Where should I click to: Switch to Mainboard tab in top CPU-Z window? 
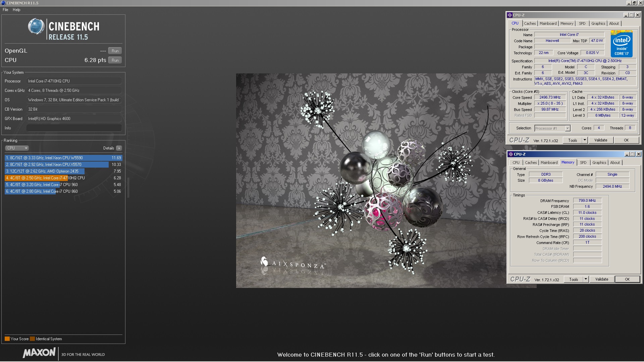[548, 23]
